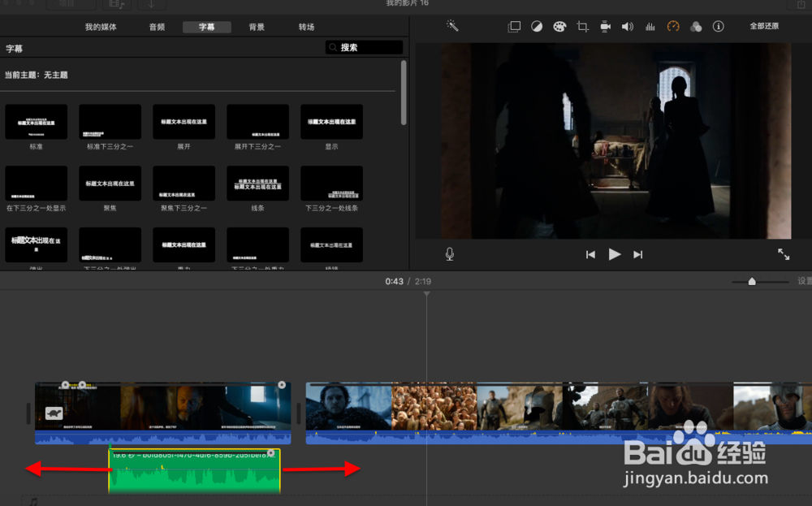Select the 聚焦下三分之一 title thumbnail
This screenshot has height=506, width=812.
pyautogui.click(x=184, y=184)
